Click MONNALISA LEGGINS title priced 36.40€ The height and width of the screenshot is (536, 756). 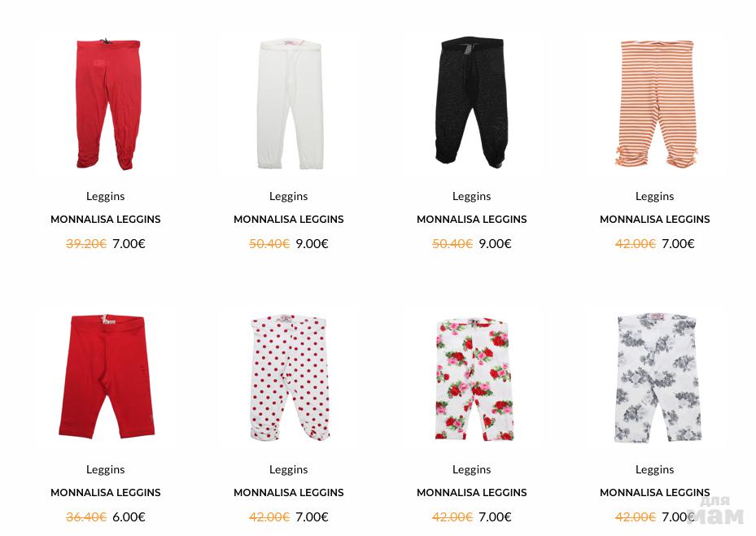point(106,493)
